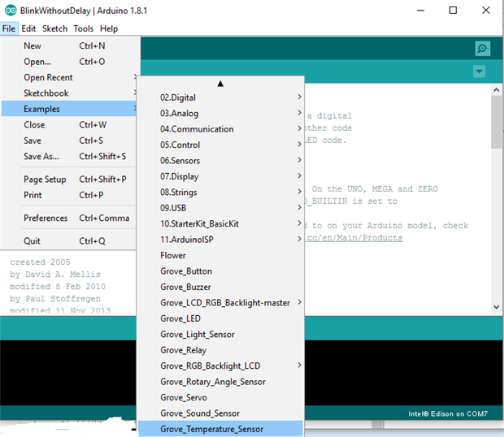
Task: Expand Grove_LCD_RGB_Backlight-master submenu
Action: [x=225, y=303]
